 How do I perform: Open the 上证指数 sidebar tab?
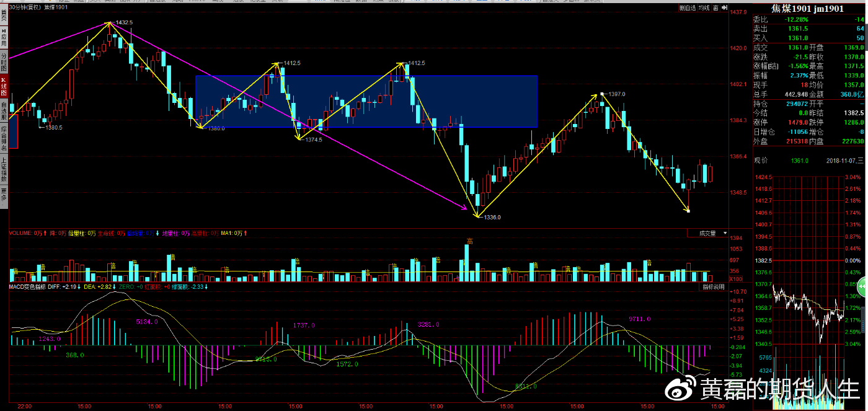(x=4, y=169)
